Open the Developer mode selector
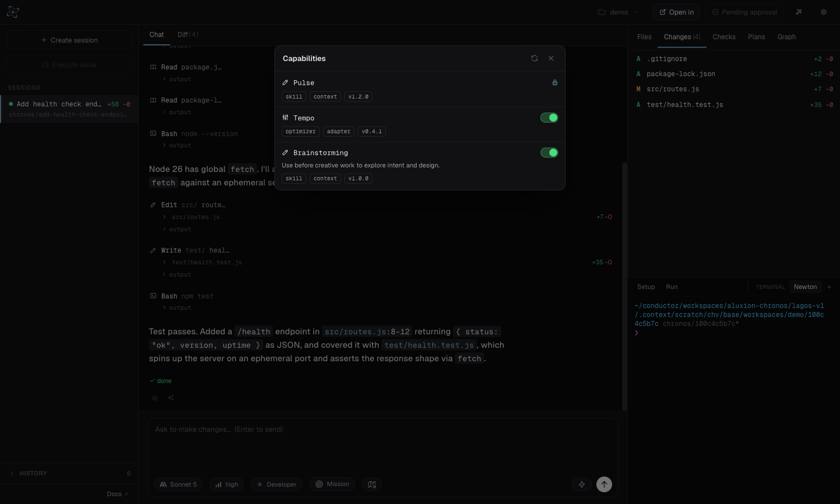This screenshot has width=840, height=504. (277, 484)
